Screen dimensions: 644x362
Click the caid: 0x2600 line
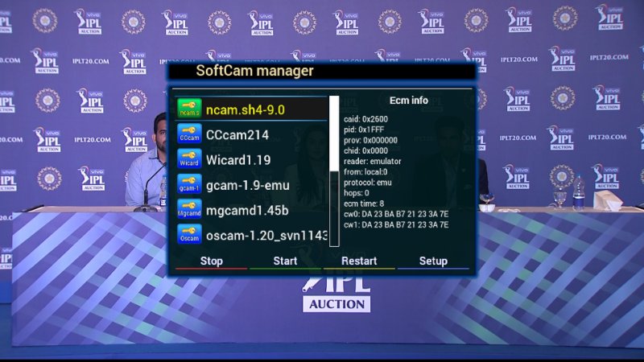pos(365,119)
